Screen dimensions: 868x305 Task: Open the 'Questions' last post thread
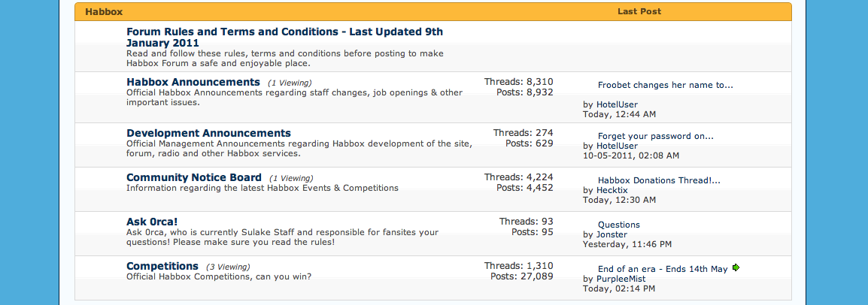tap(619, 225)
